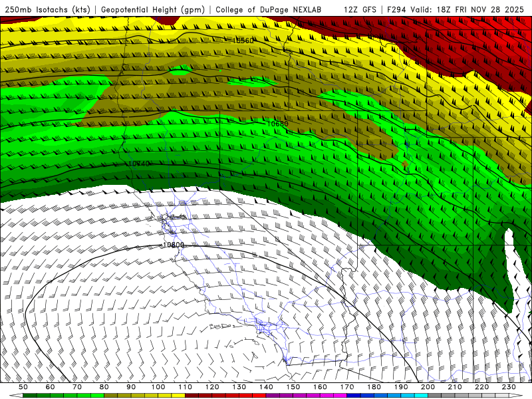
Task: Click the 100 value on the color scale
Action: (x=158, y=387)
